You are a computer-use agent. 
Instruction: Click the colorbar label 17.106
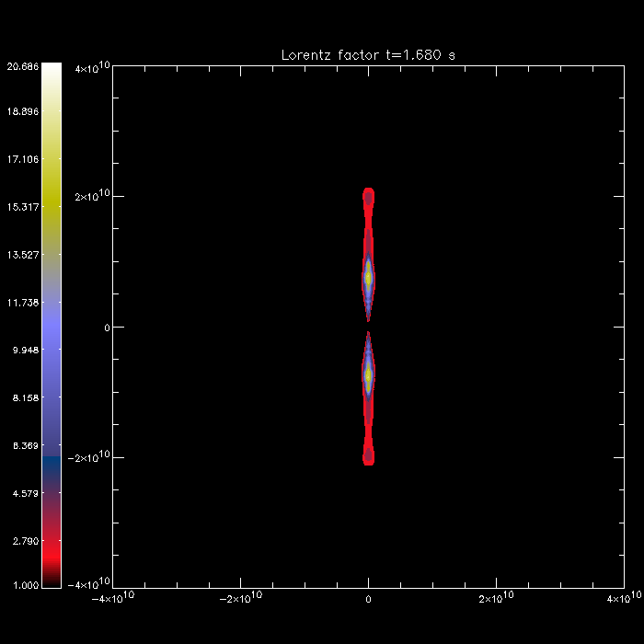click(23, 159)
